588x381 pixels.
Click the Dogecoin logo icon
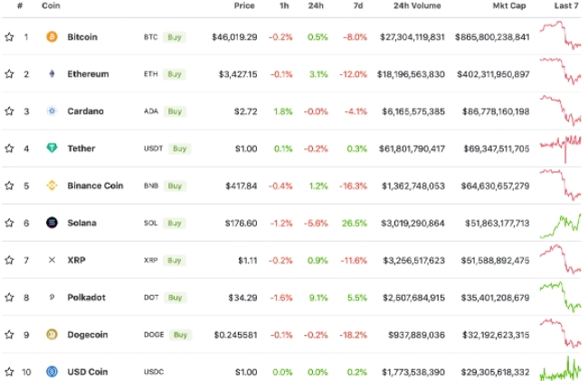point(52,334)
